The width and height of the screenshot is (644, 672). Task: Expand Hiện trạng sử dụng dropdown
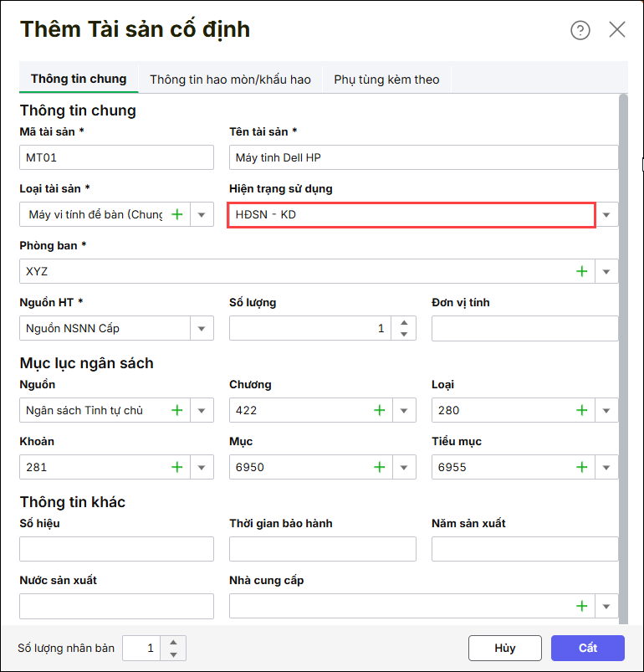(606, 215)
